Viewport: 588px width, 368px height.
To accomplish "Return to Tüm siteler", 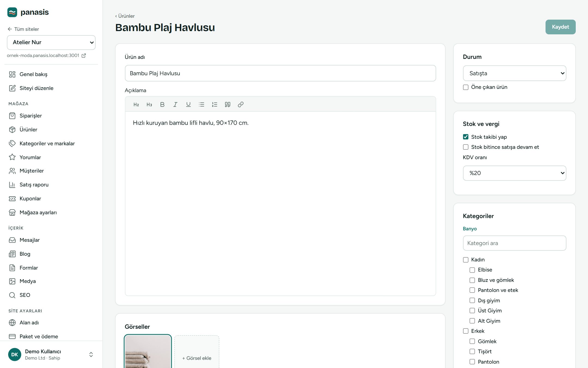I will point(23,29).
